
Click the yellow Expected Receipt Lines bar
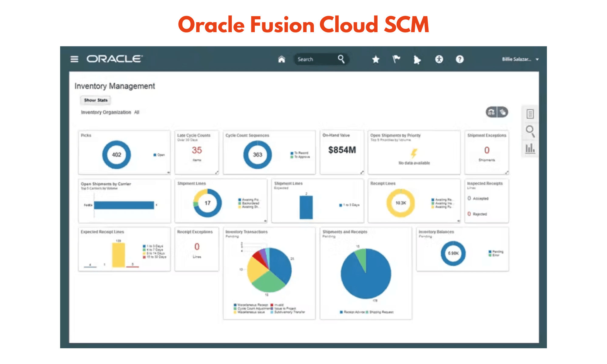[118, 255]
